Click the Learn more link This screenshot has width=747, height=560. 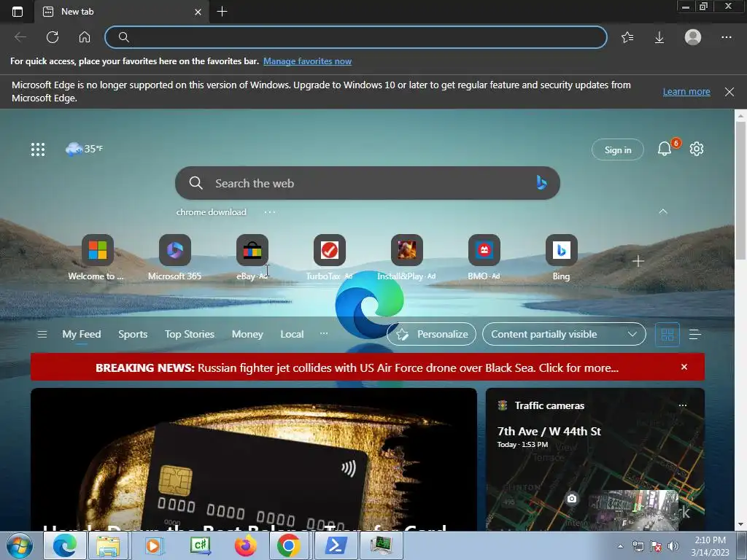point(686,91)
